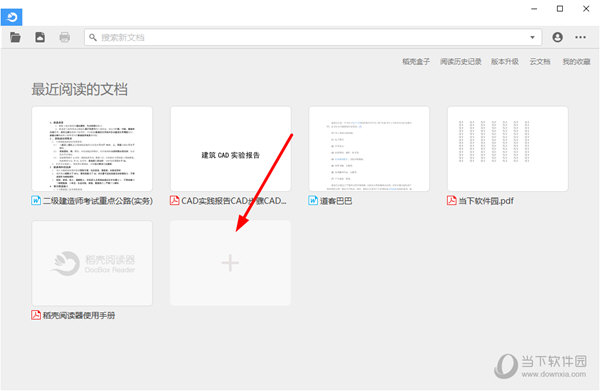Click the 版本升级 link
The height and width of the screenshot is (391, 600).
(505, 62)
